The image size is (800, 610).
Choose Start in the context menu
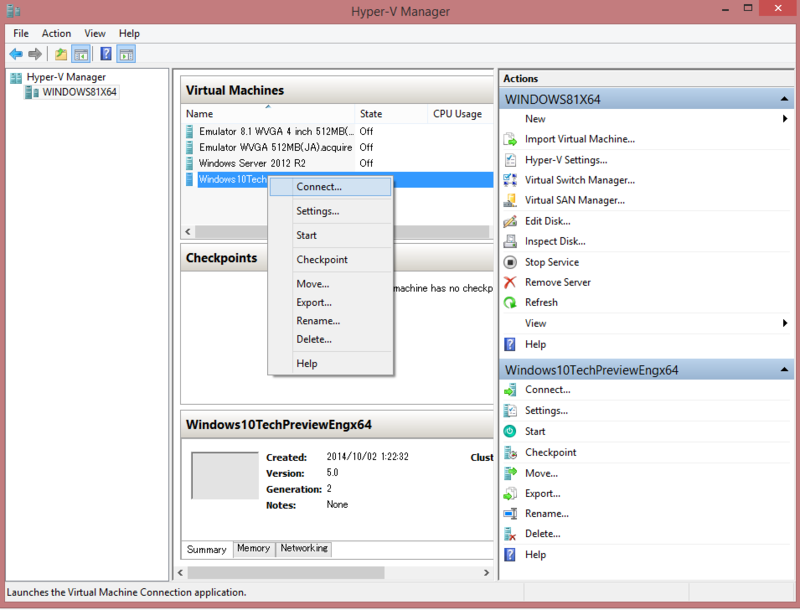coord(331,236)
